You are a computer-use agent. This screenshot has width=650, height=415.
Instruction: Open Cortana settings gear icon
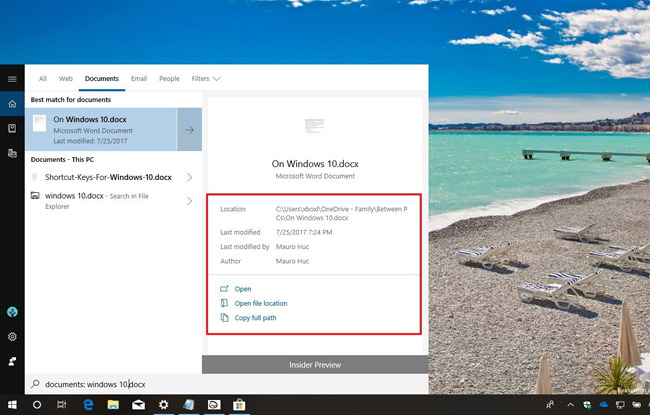12,337
